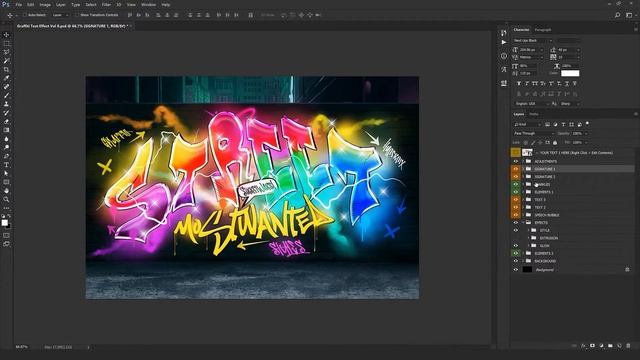Select the Crop tool
This screenshot has height=360, width=640.
(6, 69)
